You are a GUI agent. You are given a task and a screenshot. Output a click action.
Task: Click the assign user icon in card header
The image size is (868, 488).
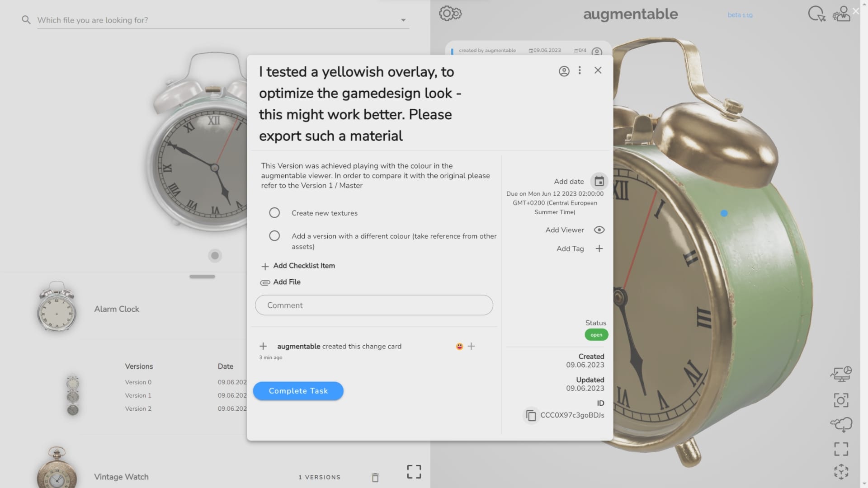564,71
